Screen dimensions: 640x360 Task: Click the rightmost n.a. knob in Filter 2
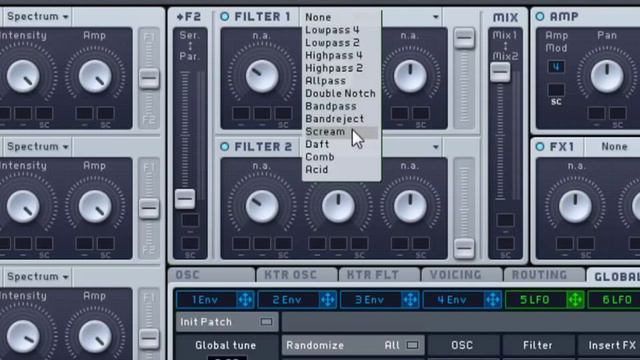click(x=410, y=207)
